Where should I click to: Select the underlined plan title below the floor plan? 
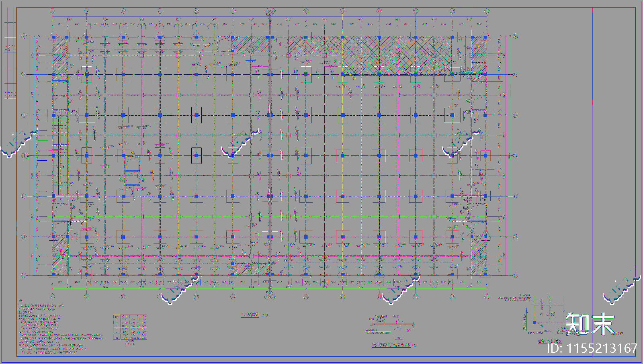click(x=254, y=315)
